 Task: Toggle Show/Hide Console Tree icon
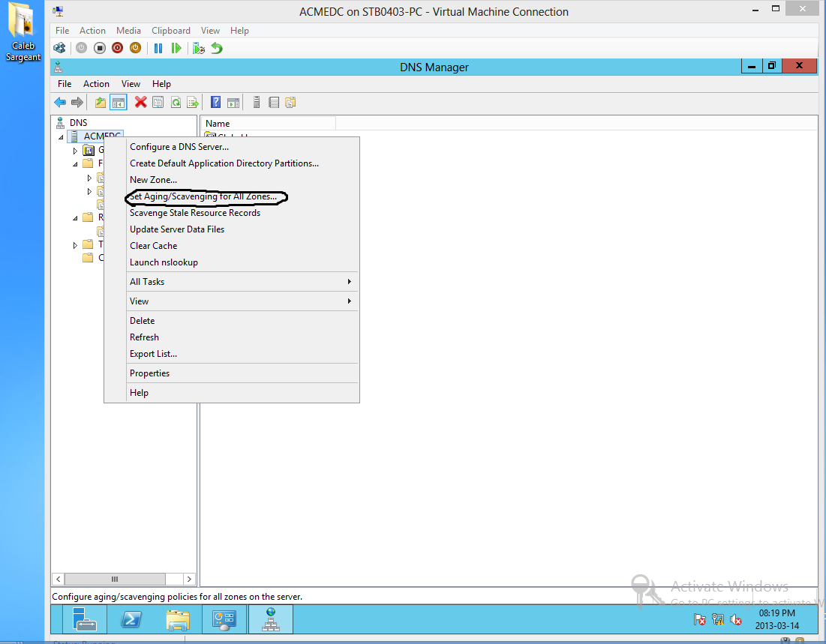pos(119,102)
